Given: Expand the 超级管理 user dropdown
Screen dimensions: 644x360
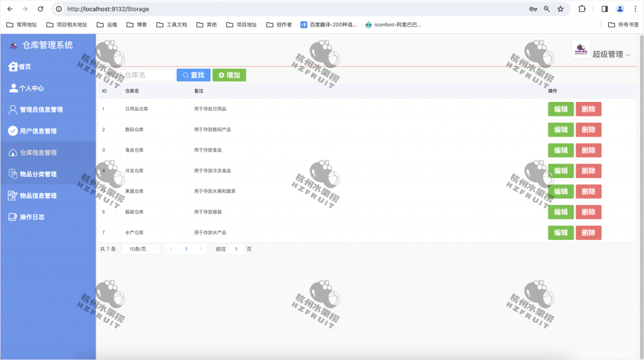Looking at the screenshot, I should pyautogui.click(x=611, y=54).
